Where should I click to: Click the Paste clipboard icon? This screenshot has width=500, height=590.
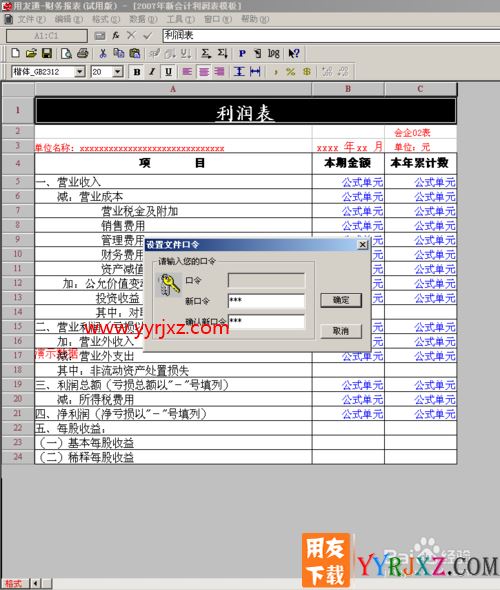[x=135, y=53]
